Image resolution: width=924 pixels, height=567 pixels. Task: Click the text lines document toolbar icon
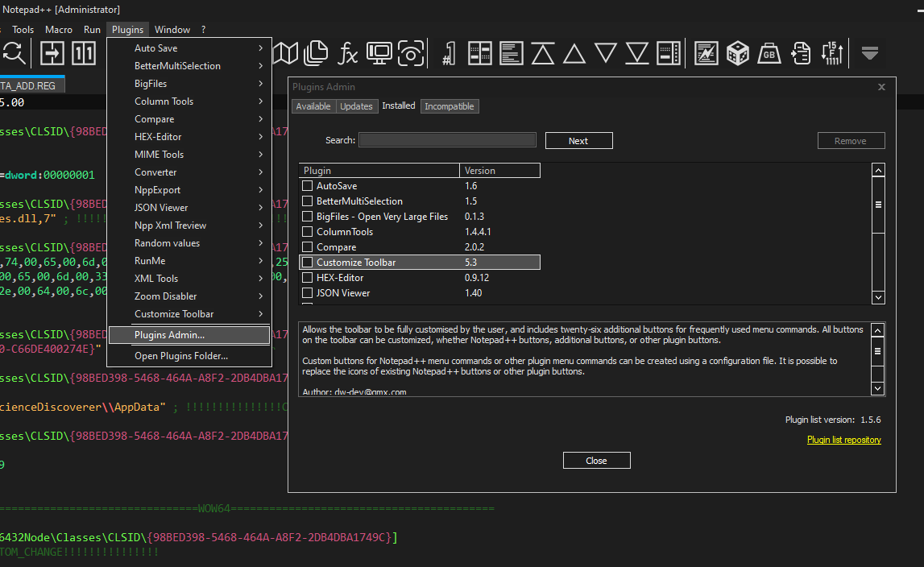(511, 53)
